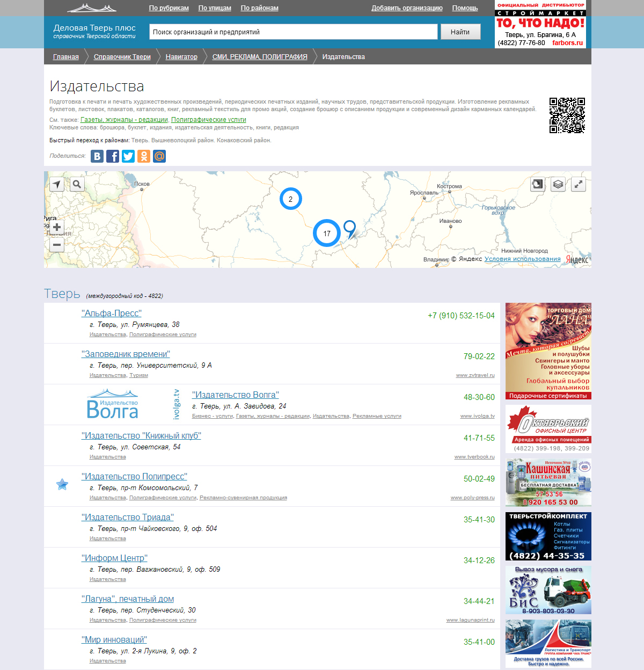
Task: Click the map cluster marked 17
Action: click(x=327, y=234)
